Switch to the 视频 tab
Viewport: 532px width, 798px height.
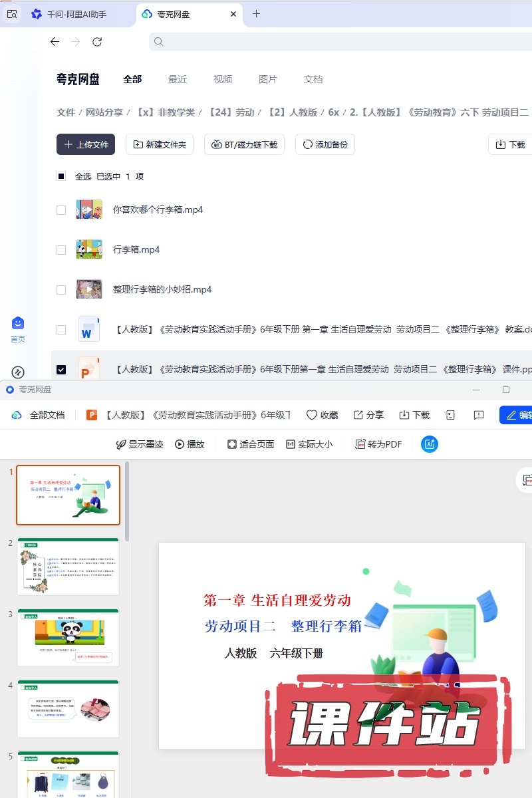coord(223,79)
